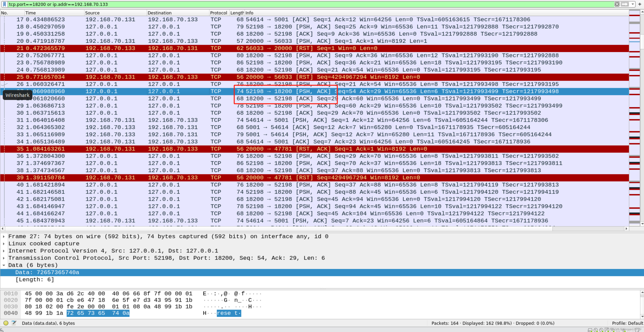
Task: Sort packets by the Protocol column header
Action: [x=219, y=13]
